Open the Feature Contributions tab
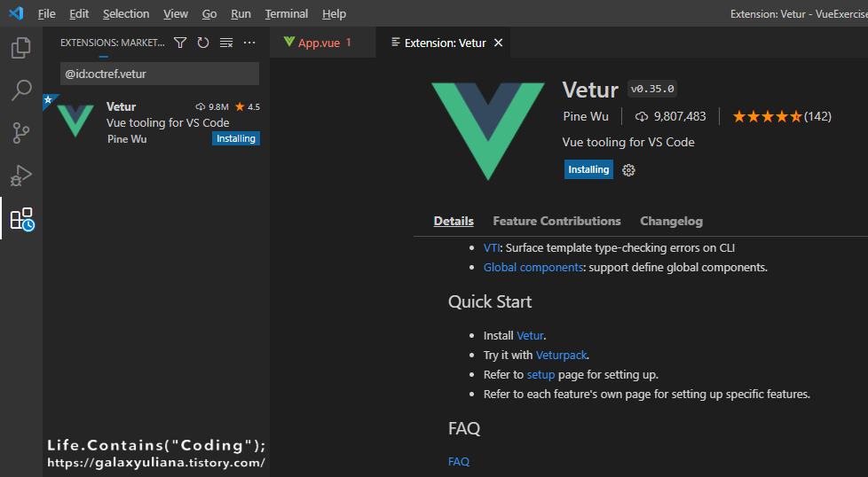The height and width of the screenshot is (477, 868). point(556,221)
